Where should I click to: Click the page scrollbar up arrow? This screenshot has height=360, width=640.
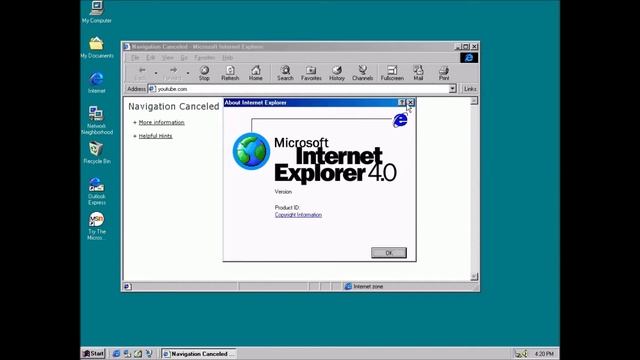474,101
